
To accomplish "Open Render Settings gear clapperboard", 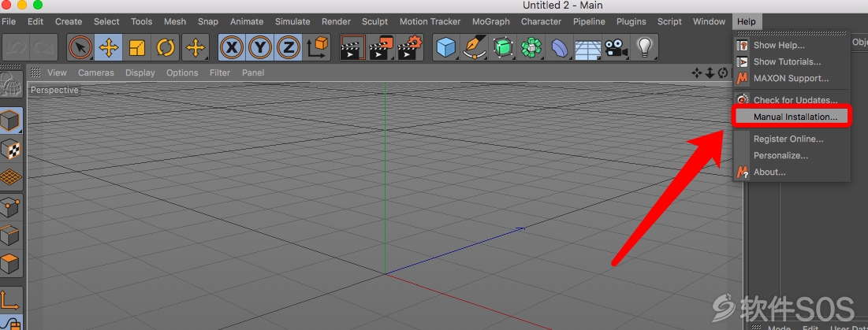I will (410, 47).
